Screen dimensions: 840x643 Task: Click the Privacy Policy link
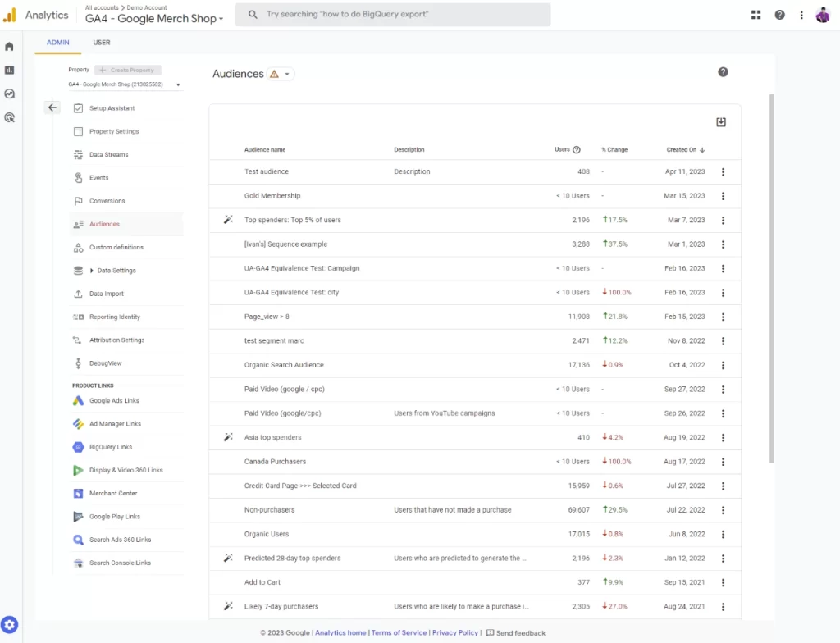point(454,633)
